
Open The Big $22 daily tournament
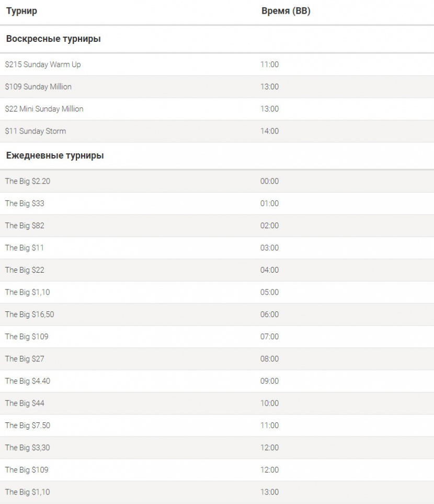pos(25,270)
